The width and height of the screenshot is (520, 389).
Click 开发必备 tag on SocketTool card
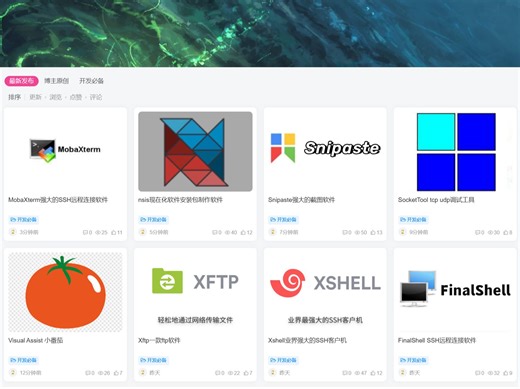tap(413, 220)
